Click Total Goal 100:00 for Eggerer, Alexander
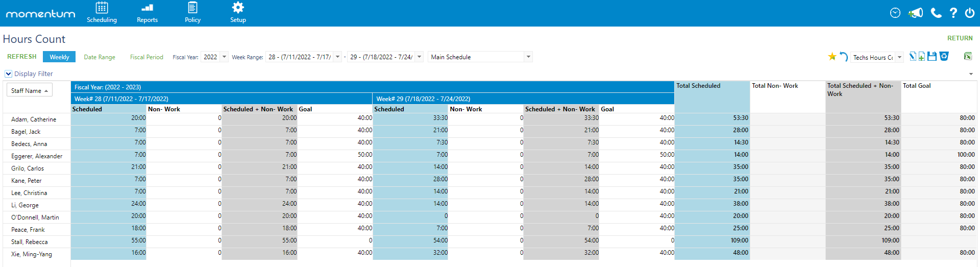 939,155
